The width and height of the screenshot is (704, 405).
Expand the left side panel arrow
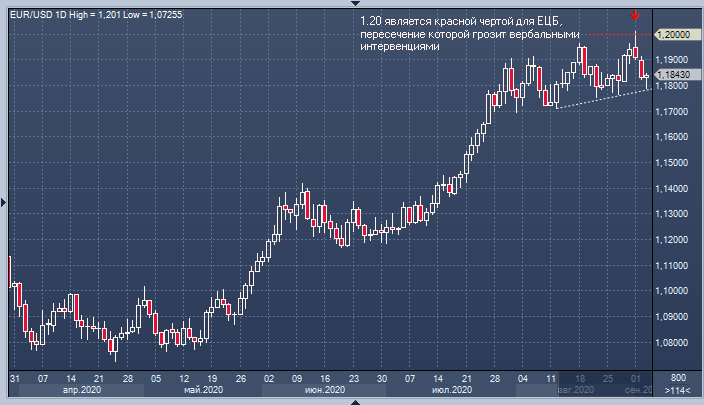[4, 203]
